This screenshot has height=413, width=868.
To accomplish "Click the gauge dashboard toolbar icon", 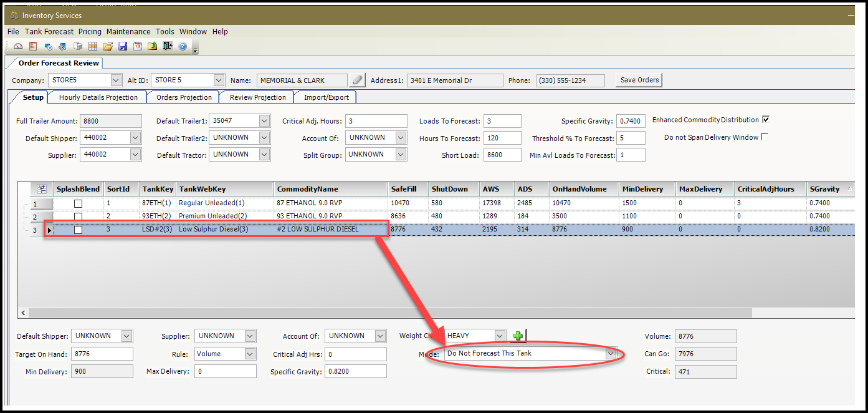I will [18, 46].
